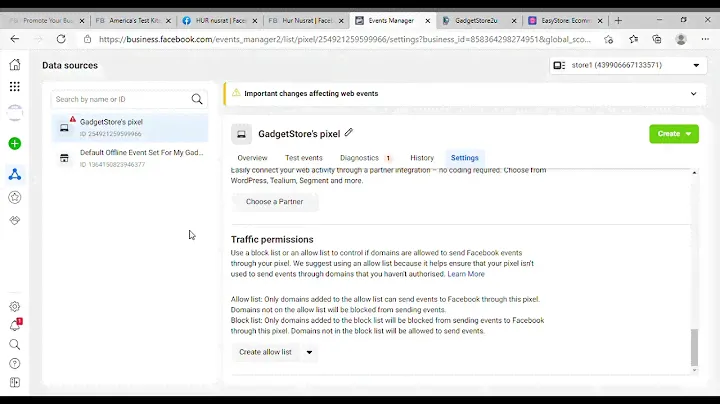Follow the Learn More link
Screen dimensions: 720x404
click(466, 274)
